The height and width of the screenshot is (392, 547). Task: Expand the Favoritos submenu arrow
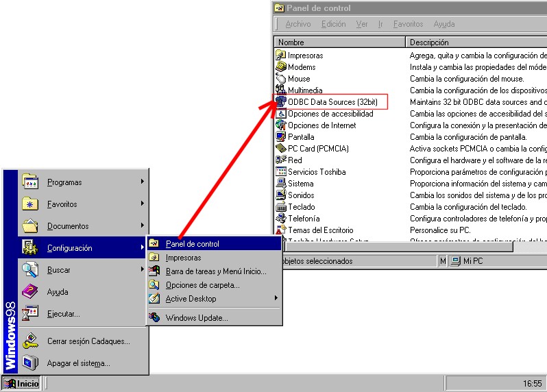(143, 204)
